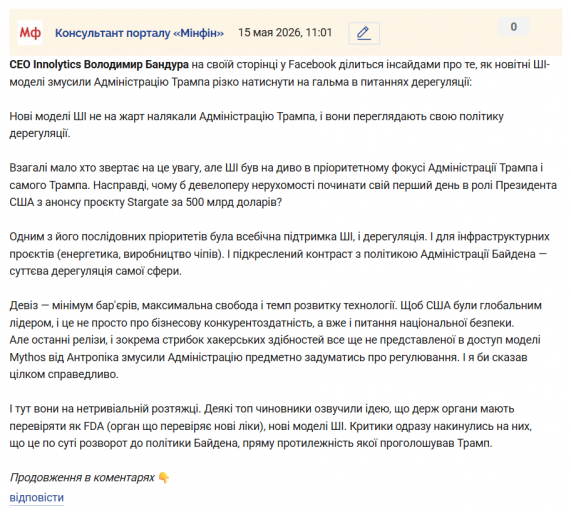Click the pencil edit icon for the comment
The height and width of the screenshot is (512, 571).
364,33
